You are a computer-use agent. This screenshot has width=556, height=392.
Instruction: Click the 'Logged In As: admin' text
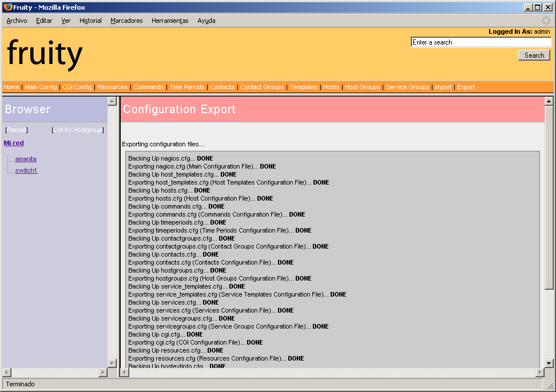pyautogui.click(x=519, y=31)
